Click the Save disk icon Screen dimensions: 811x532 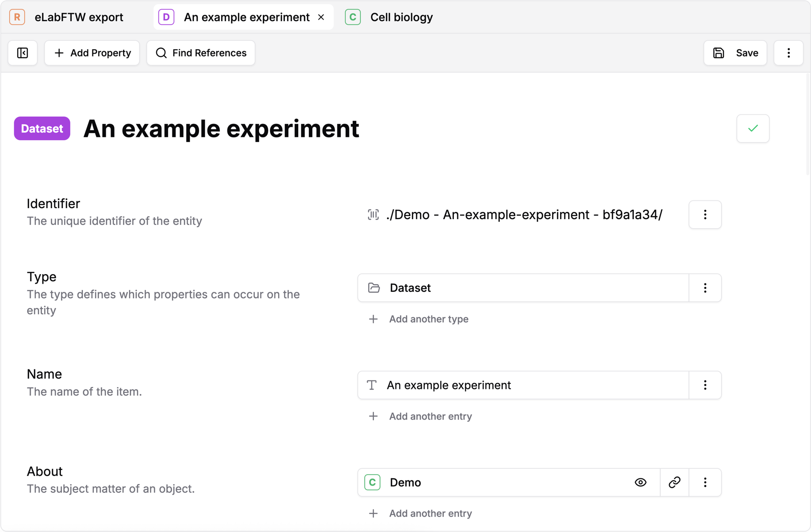(x=718, y=53)
